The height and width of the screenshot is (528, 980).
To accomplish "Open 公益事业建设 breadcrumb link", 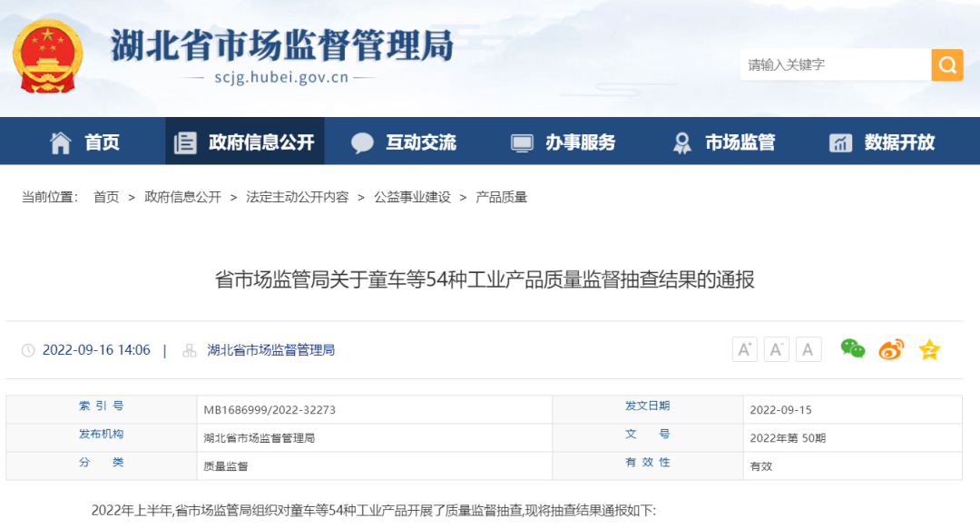I will tap(412, 197).
